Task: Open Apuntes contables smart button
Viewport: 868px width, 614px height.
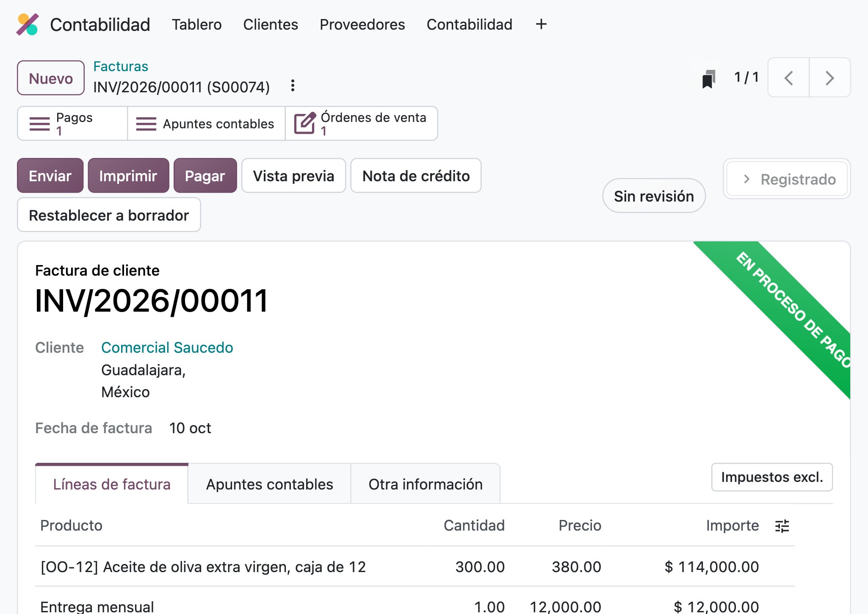Action: pyautogui.click(x=206, y=124)
